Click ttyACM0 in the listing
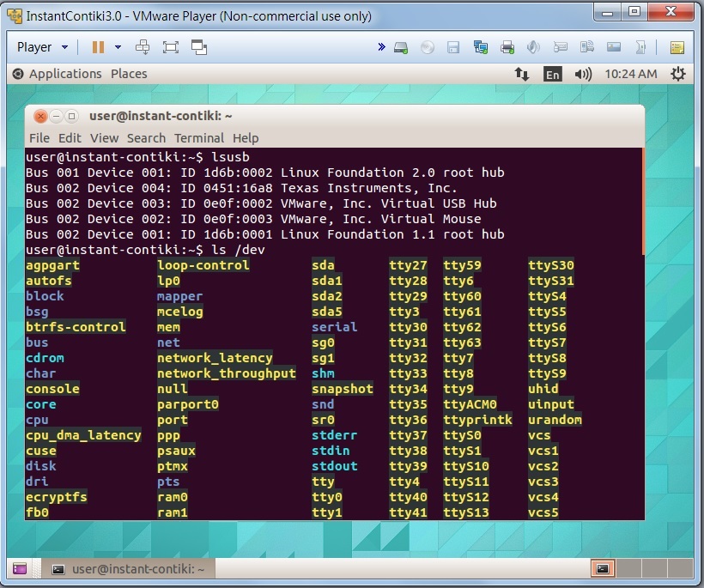Screen dimensions: 704x588 470,404
